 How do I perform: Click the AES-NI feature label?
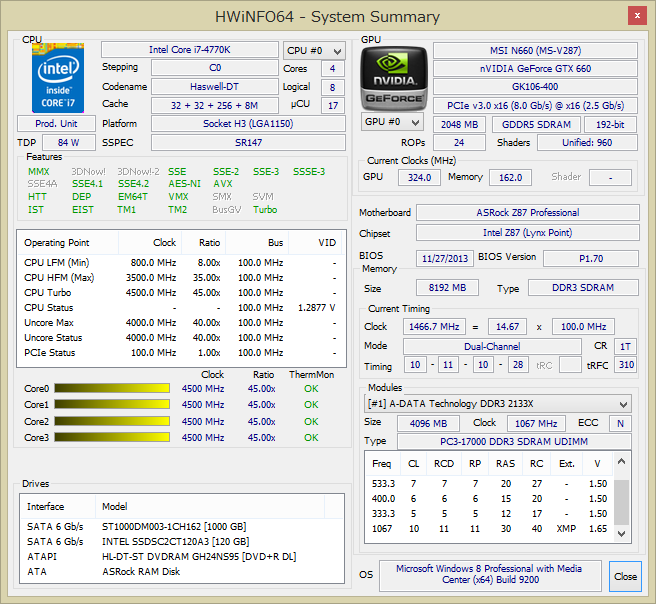click(184, 184)
